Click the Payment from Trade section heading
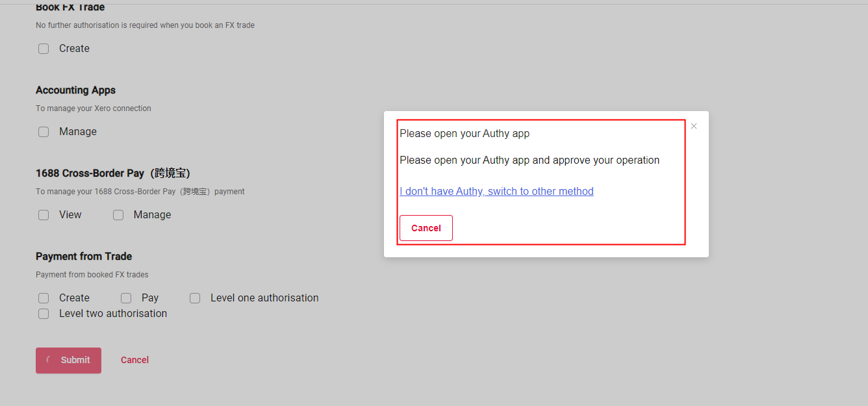This screenshot has height=406, width=868. [x=84, y=257]
